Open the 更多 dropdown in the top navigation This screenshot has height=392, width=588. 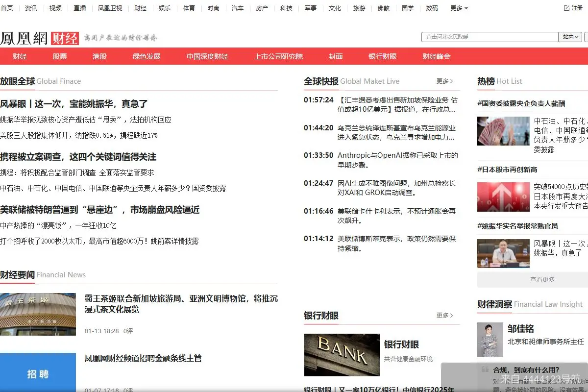point(457,8)
